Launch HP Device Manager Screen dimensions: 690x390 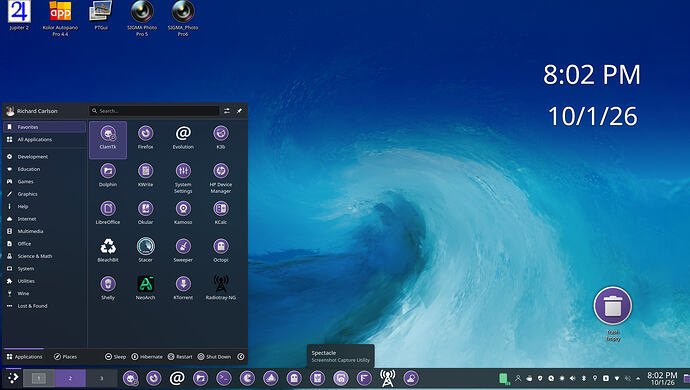pos(221,178)
